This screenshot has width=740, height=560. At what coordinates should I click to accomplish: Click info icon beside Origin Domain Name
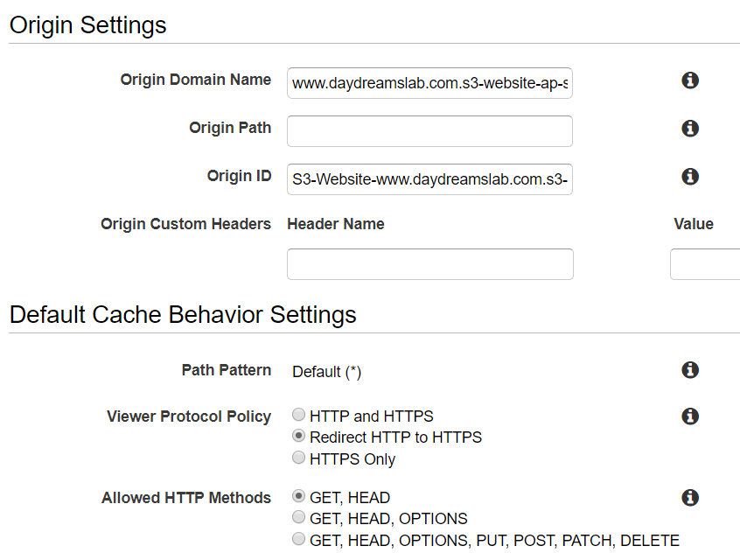coord(690,80)
